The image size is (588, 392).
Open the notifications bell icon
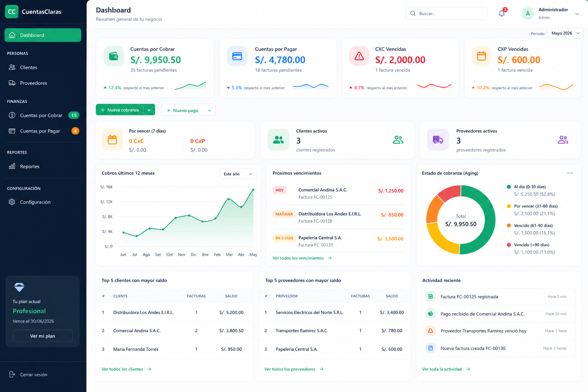[502, 13]
